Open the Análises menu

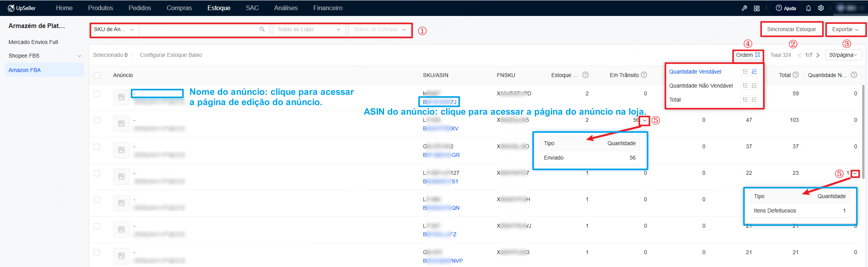(286, 8)
